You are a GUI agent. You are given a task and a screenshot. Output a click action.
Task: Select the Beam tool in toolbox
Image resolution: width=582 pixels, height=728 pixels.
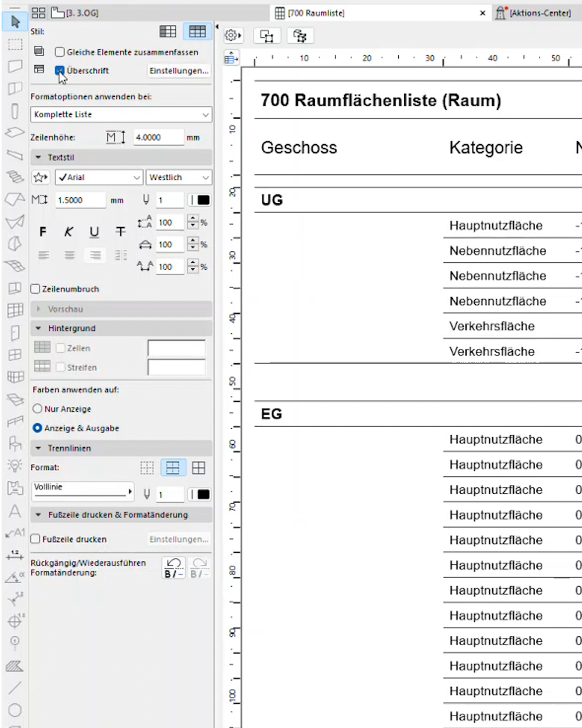click(15, 155)
